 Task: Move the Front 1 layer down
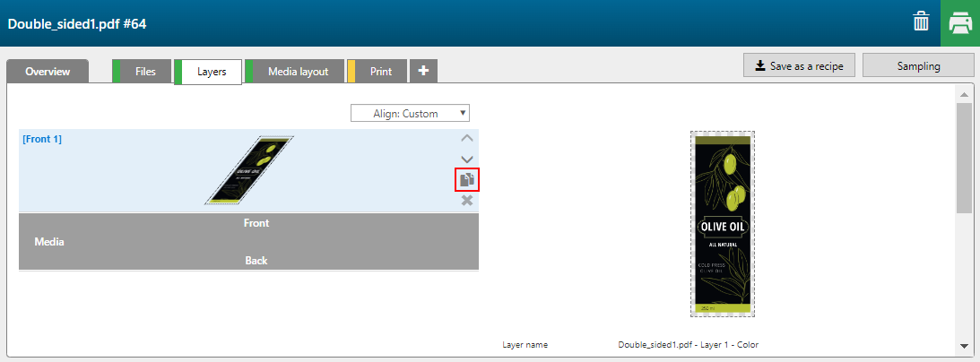pos(466,159)
